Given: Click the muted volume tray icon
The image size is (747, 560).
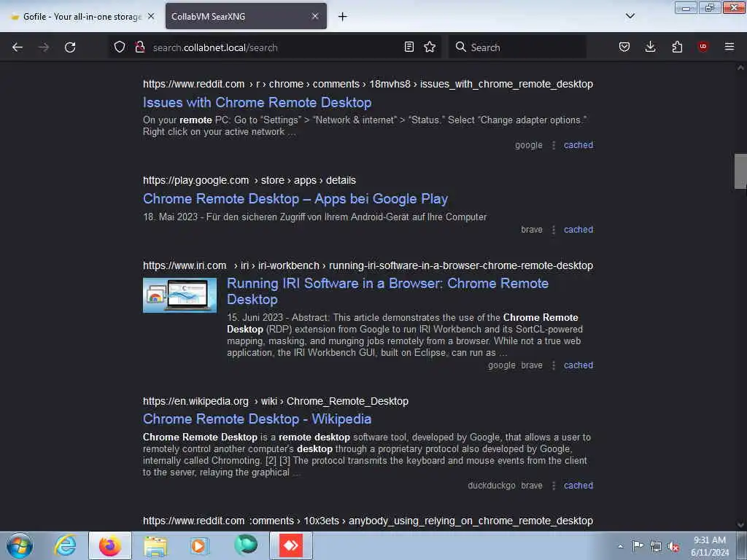Looking at the screenshot, I should tap(673, 547).
